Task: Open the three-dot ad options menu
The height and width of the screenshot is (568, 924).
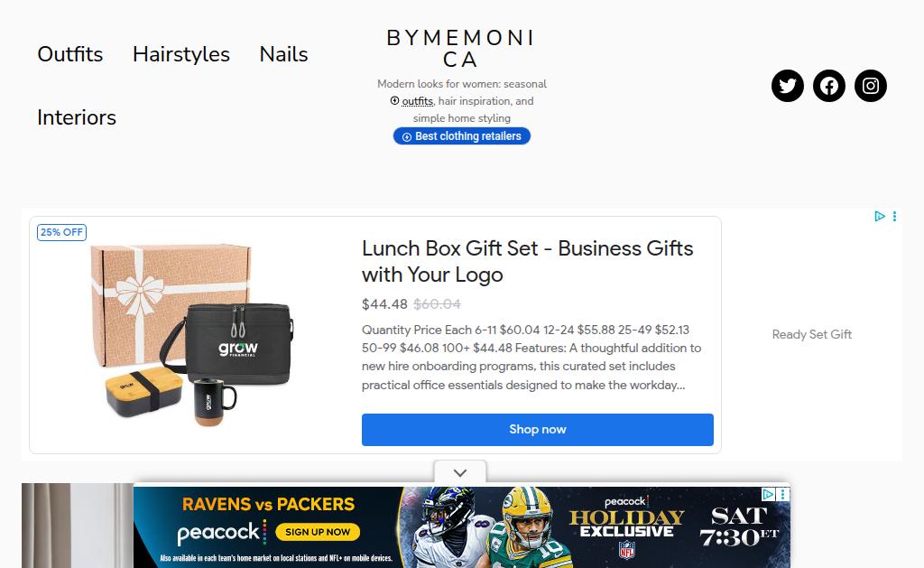Action: 894,217
